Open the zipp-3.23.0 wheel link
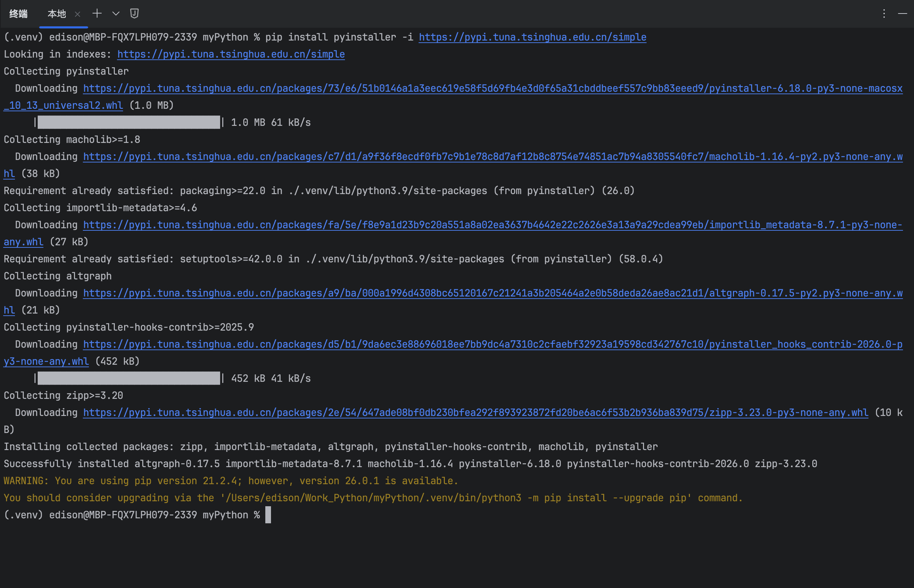The height and width of the screenshot is (588, 914). [475, 413]
